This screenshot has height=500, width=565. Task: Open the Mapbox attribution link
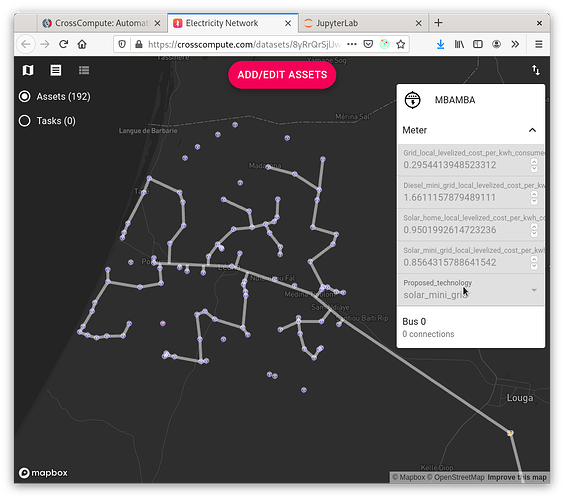click(x=409, y=477)
